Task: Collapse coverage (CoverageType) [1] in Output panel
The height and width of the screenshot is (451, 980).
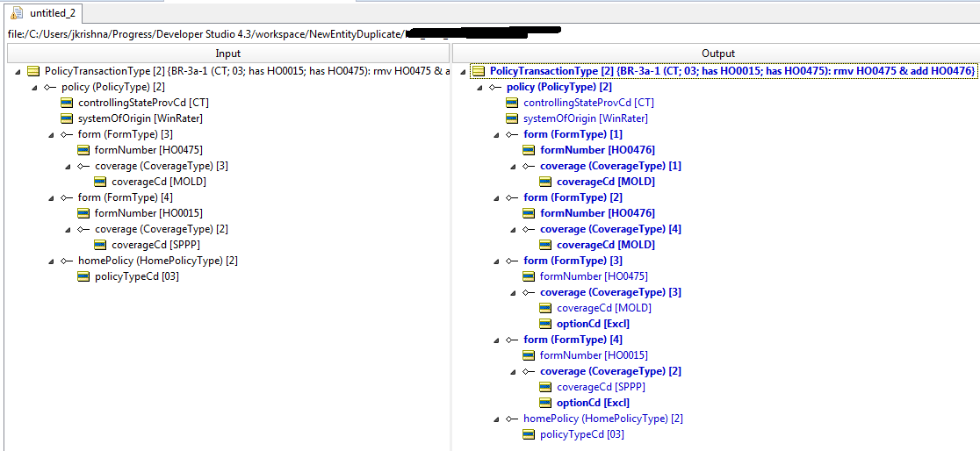Action: [x=513, y=167]
